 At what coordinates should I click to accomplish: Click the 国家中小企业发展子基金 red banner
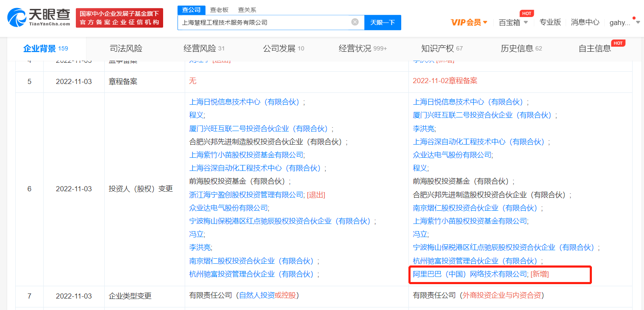coord(119,18)
